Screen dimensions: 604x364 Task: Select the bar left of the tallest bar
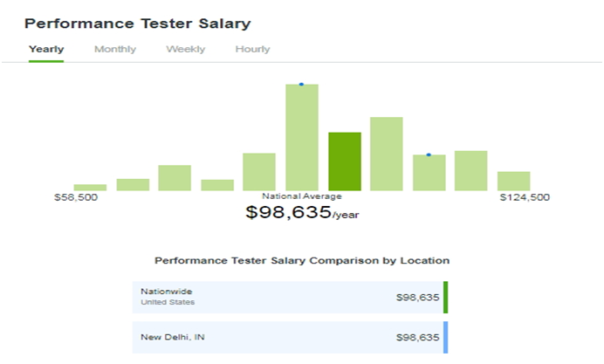click(259, 172)
